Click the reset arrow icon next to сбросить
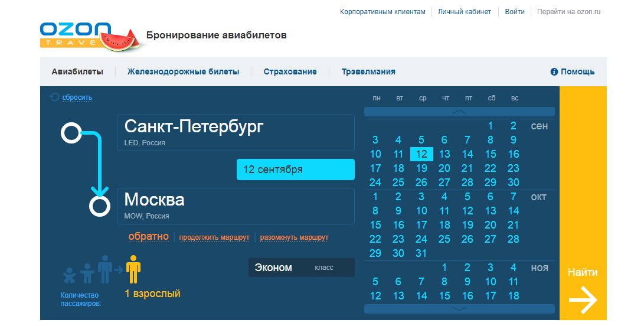 click(55, 97)
